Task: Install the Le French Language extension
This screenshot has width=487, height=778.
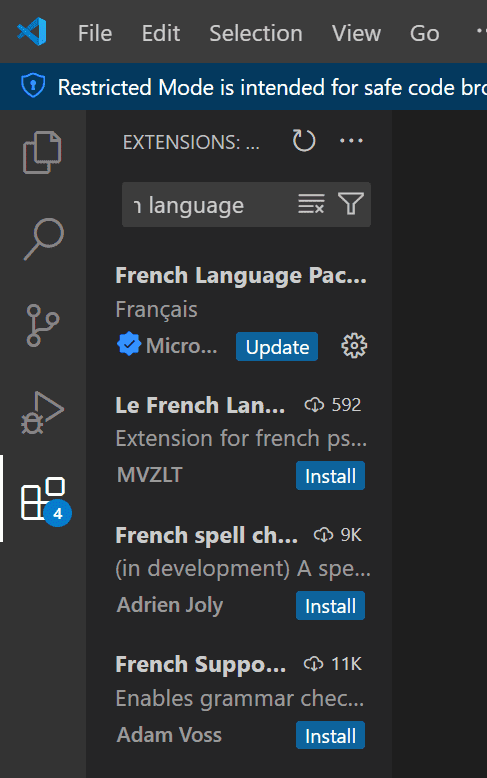Action: point(330,476)
